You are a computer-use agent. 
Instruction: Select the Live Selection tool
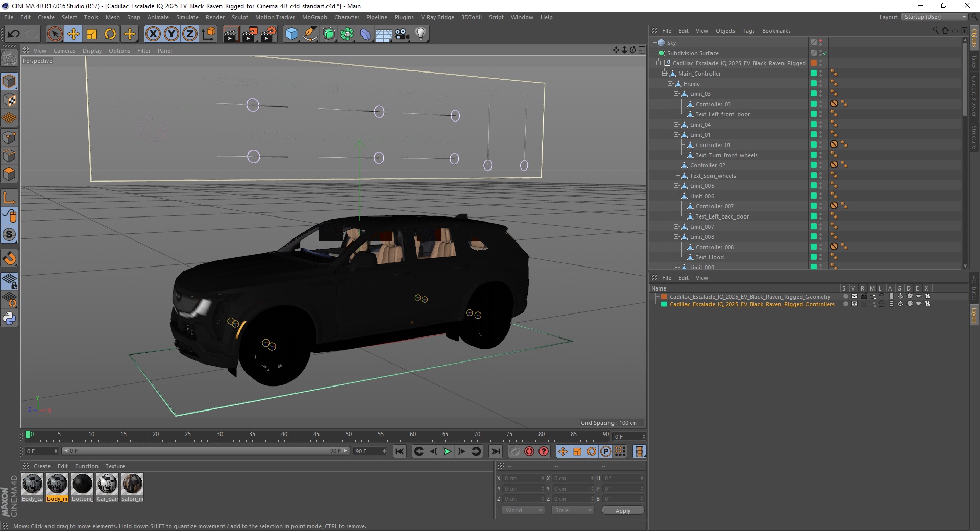click(55, 34)
